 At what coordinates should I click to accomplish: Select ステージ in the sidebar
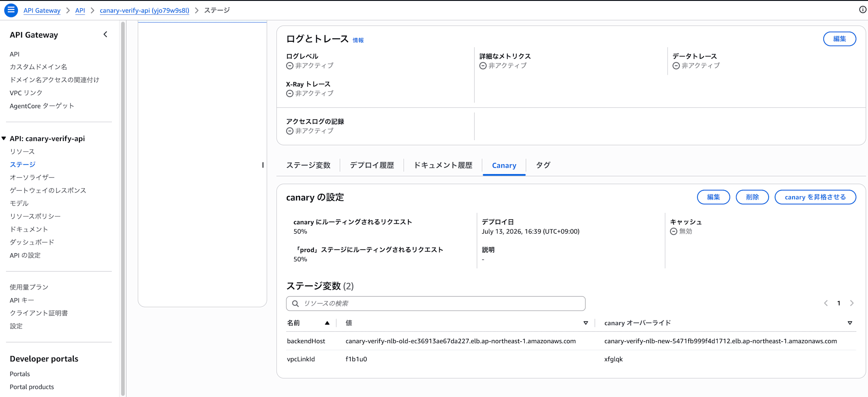23,165
